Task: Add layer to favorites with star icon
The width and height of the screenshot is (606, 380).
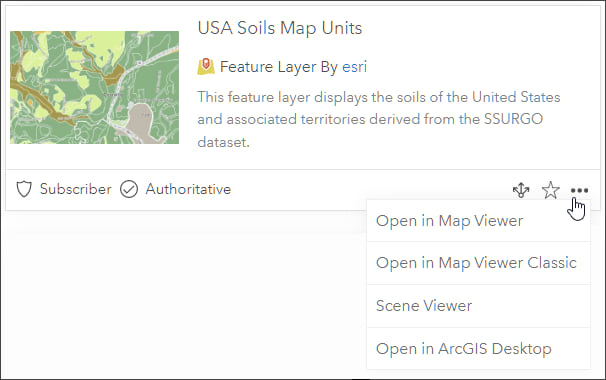Action: tap(550, 190)
